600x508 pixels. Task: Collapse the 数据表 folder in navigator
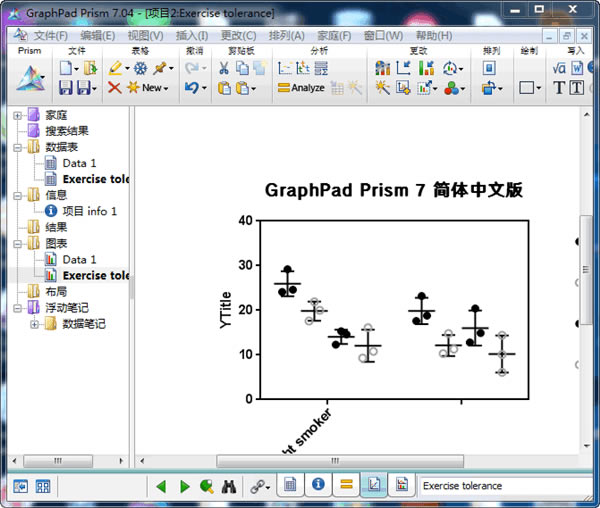coord(18,147)
